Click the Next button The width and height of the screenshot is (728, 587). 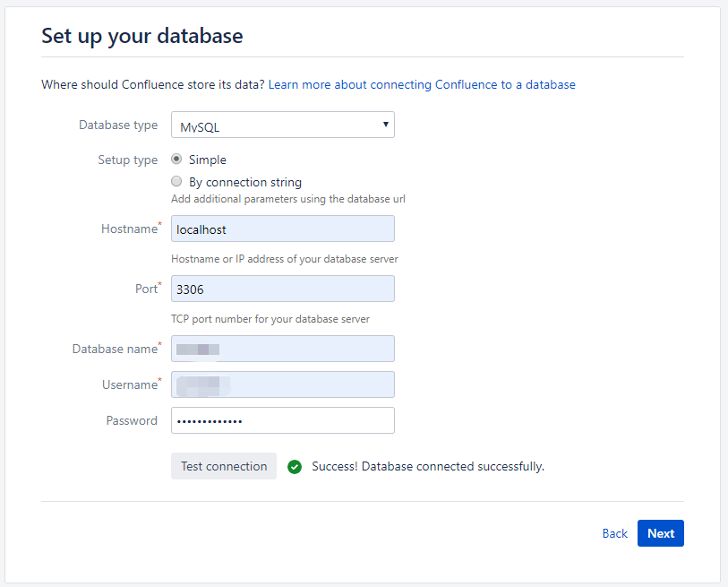pos(661,533)
